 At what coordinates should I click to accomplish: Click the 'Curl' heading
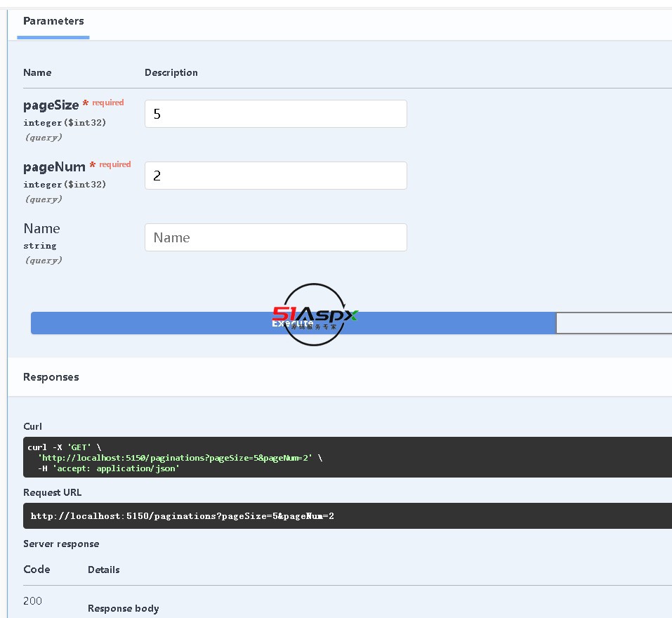click(x=32, y=426)
